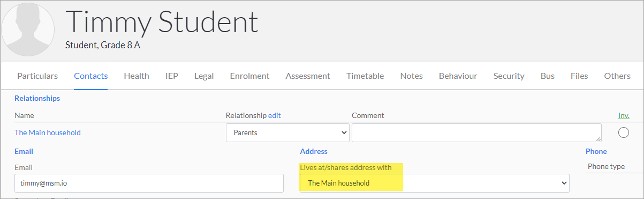
Task: Open the Health tab
Action: pyautogui.click(x=137, y=76)
